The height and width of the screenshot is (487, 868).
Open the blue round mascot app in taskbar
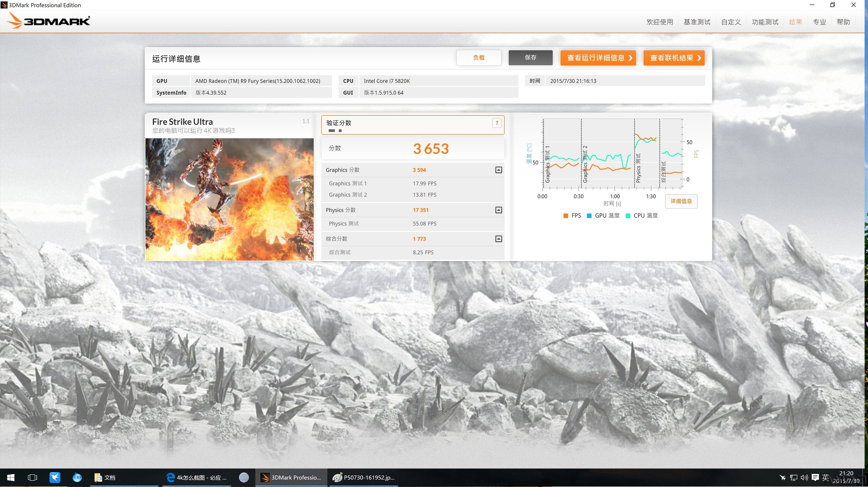(x=77, y=478)
